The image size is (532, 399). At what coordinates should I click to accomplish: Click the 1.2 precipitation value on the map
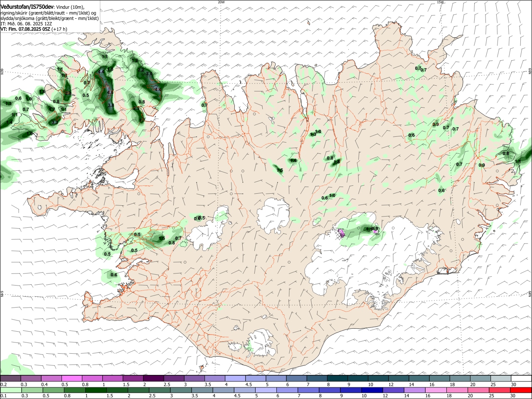pos(134,60)
